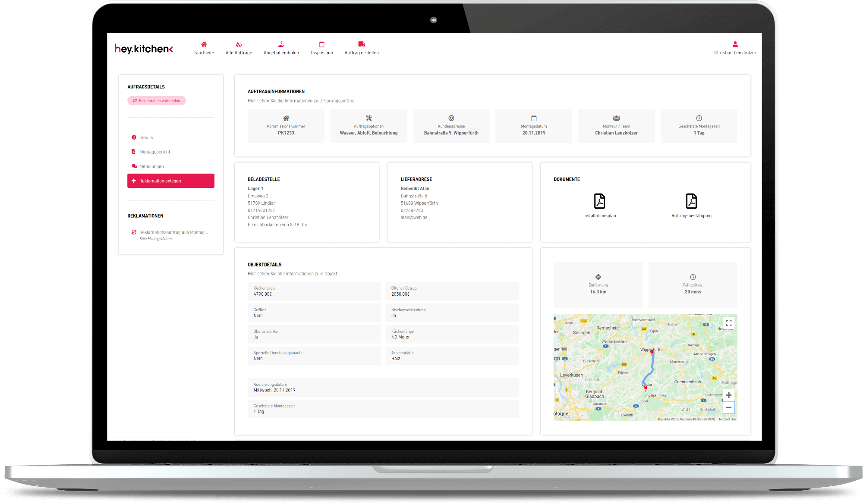Select Details in the sidebar

click(146, 138)
